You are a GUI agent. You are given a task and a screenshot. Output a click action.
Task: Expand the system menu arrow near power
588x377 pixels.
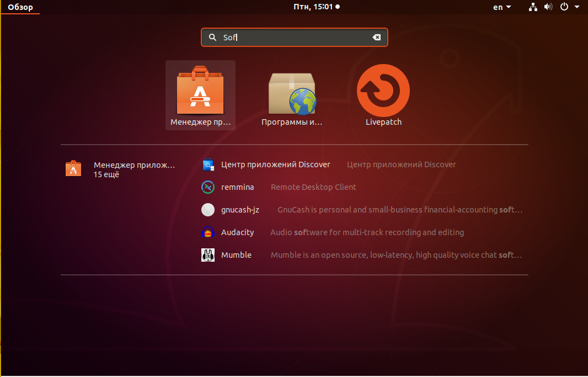pos(577,7)
